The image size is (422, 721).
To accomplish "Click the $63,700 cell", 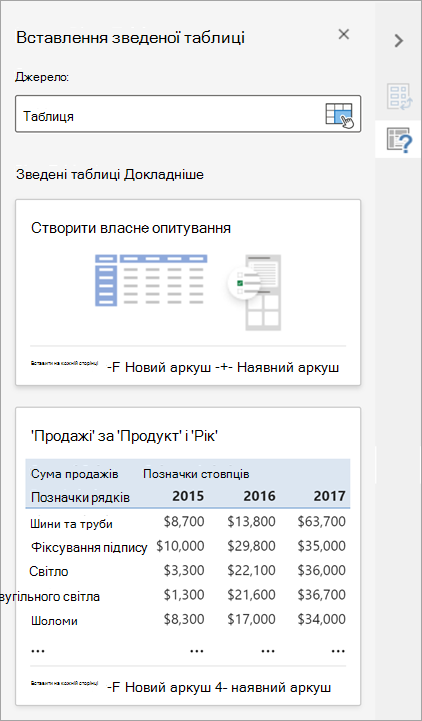I will pyautogui.click(x=321, y=521).
